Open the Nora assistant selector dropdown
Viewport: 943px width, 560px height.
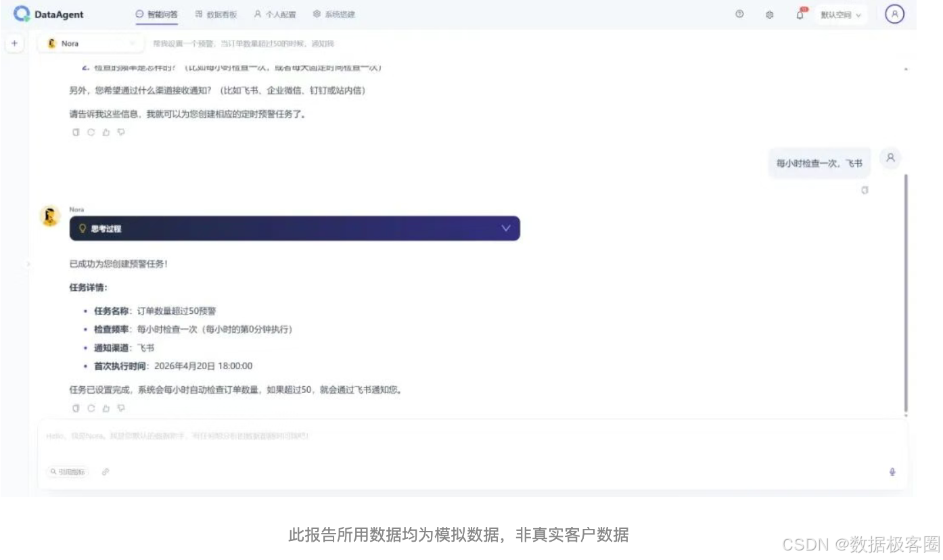pyautogui.click(x=91, y=43)
